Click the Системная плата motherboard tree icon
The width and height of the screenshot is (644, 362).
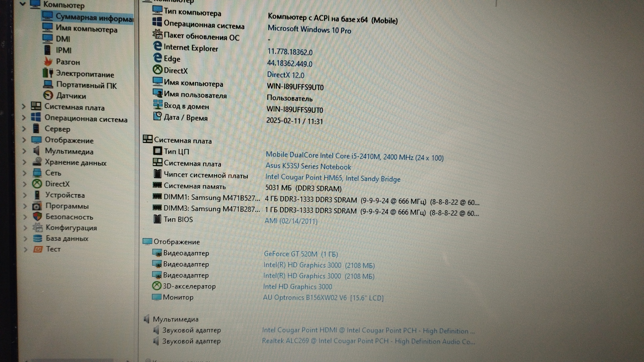(36, 106)
